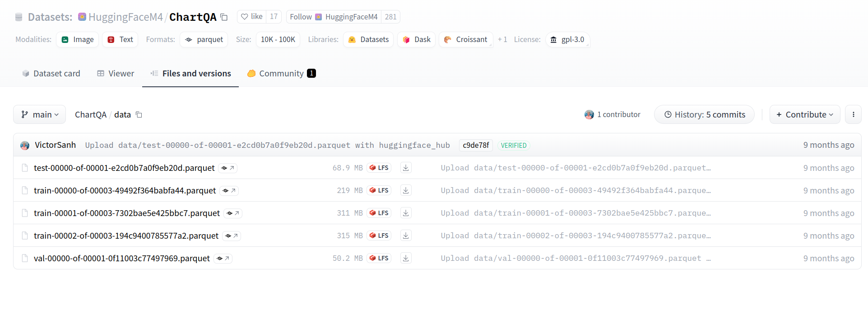This screenshot has width=868, height=311.
Task: Open the train-00001 file's upload commit message
Action: click(x=576, y=213)
